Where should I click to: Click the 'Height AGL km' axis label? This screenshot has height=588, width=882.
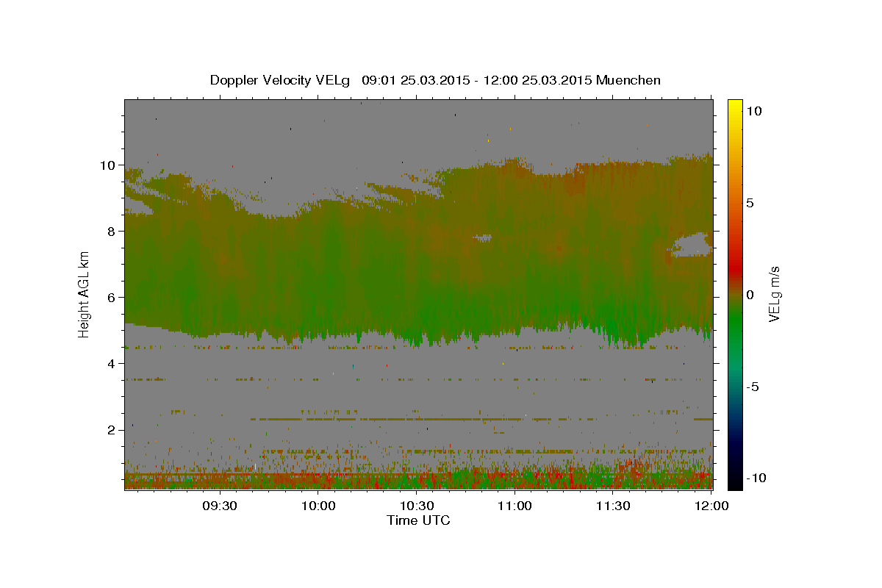coord(85,293)
